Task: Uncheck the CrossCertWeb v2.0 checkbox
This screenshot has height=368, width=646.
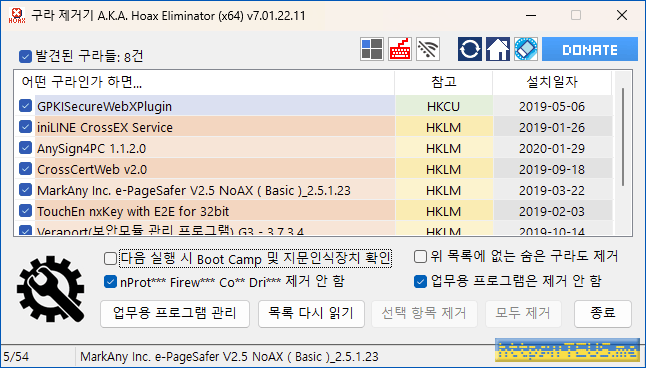Action: pyautogui.click(x=25, y=169)
